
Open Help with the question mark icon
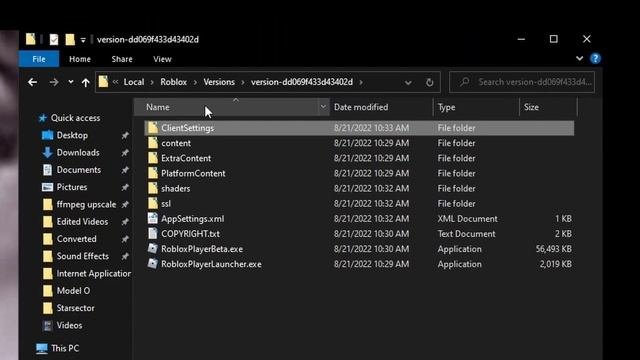[595, 59]
